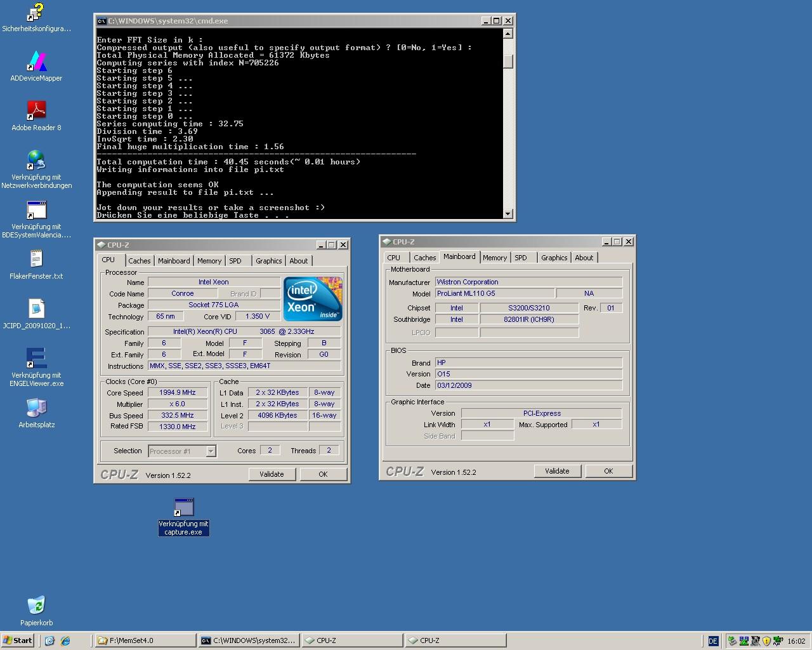Image resolution: width=812 pixels, height=650 pixels.
Task: Click Graphic Interface Version PCI-Express
Action: tap(542, 413)
